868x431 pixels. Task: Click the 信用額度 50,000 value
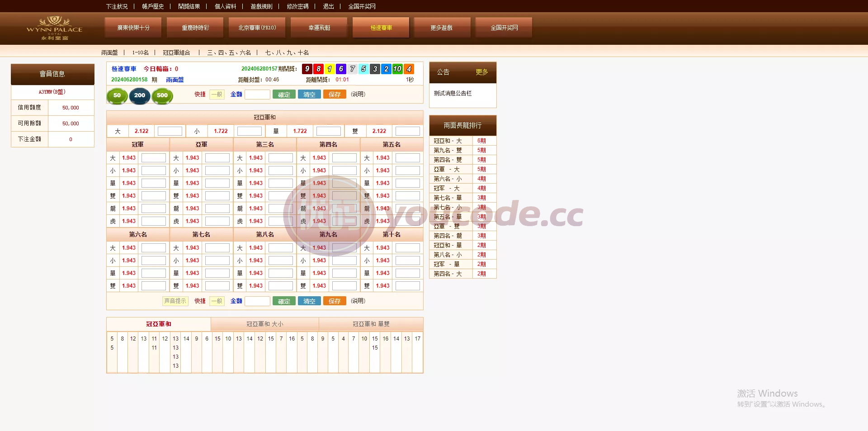tap(71, 108)
